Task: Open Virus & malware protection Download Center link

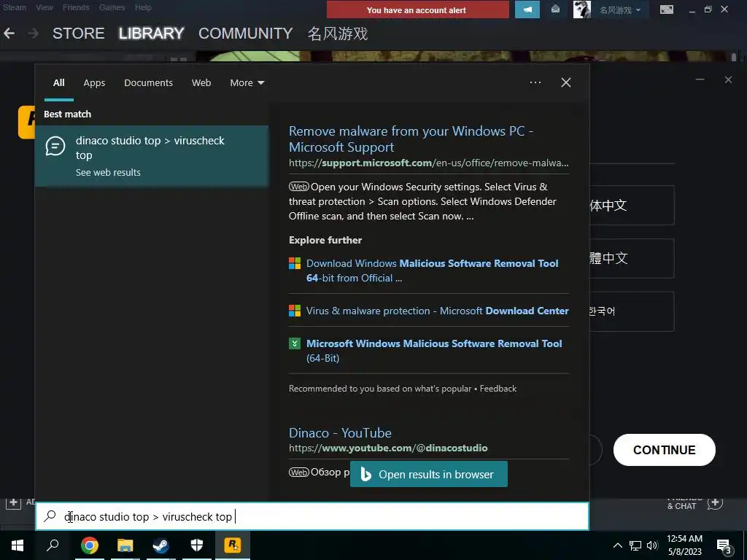Action: click(x=438, y=311)
